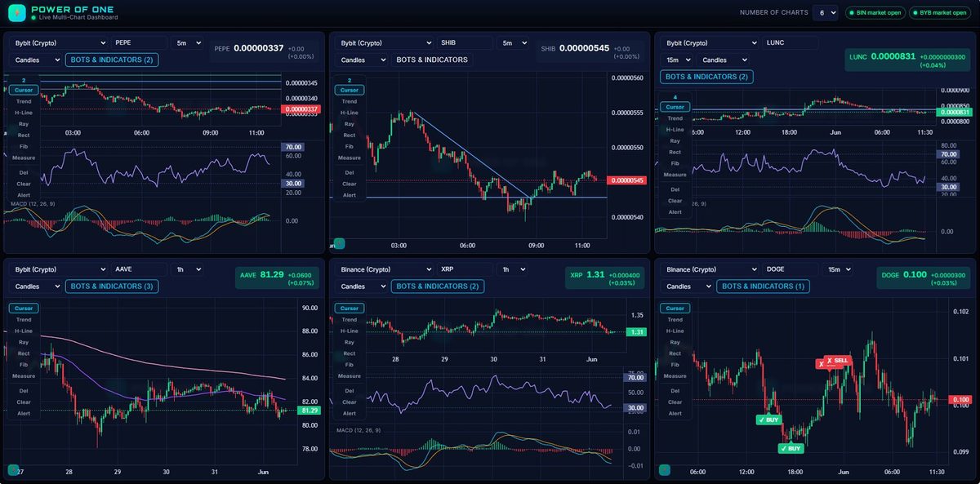Select Trend tool in LUNC chart

(x=675, y=118)
